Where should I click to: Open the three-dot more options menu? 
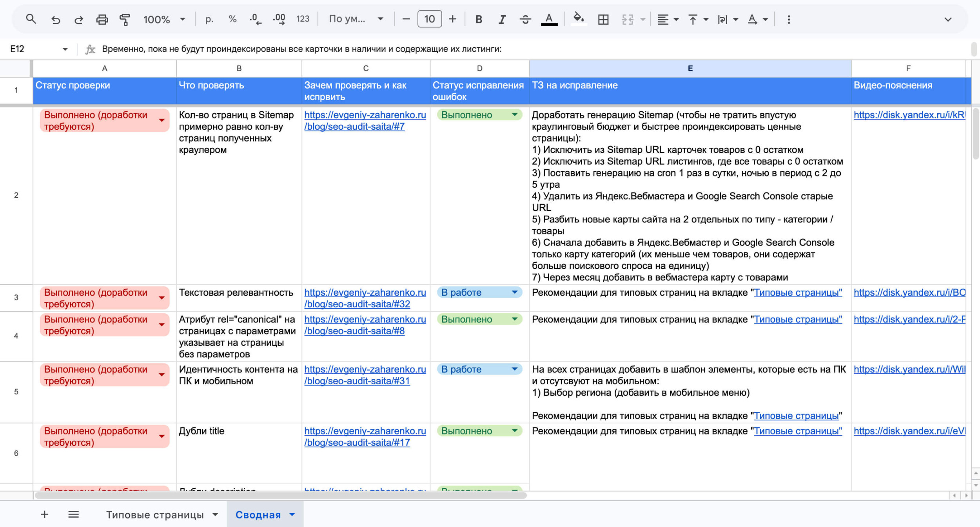pos(789,19)
